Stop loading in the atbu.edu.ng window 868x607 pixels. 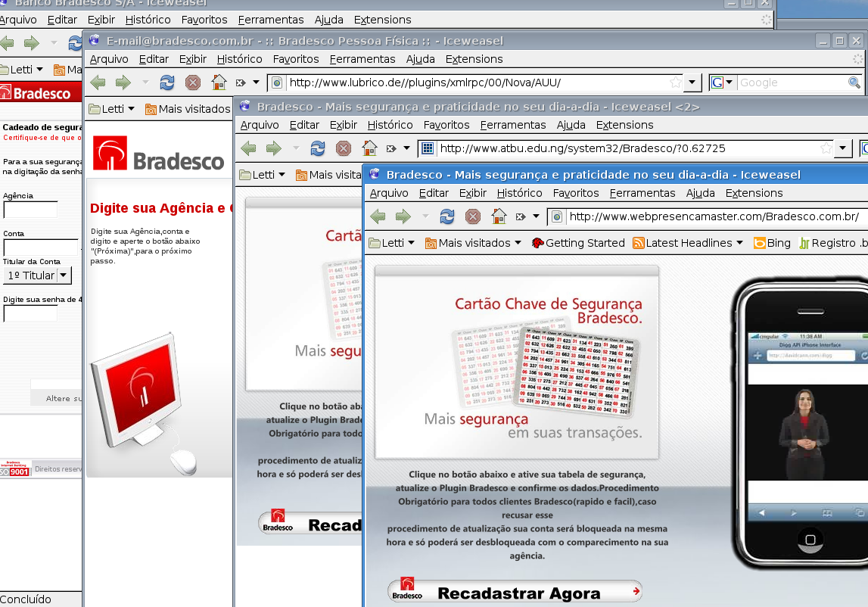[344, 148]
